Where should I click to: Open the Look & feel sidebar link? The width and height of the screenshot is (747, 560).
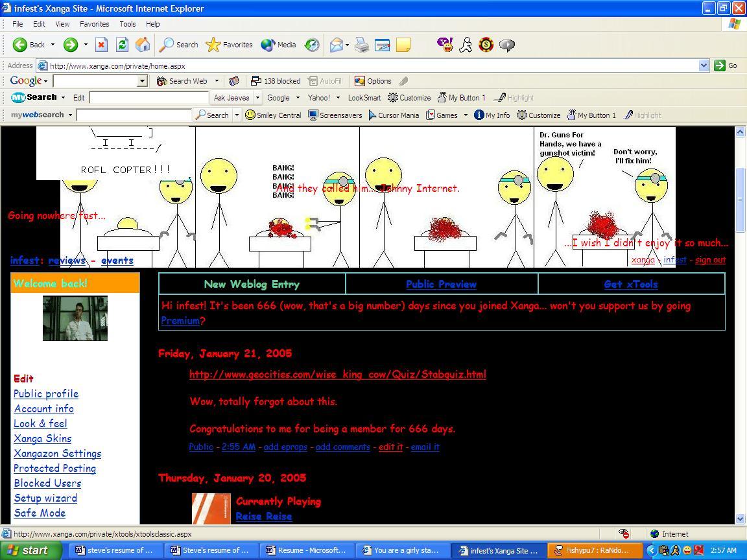(x=40, y=423)
